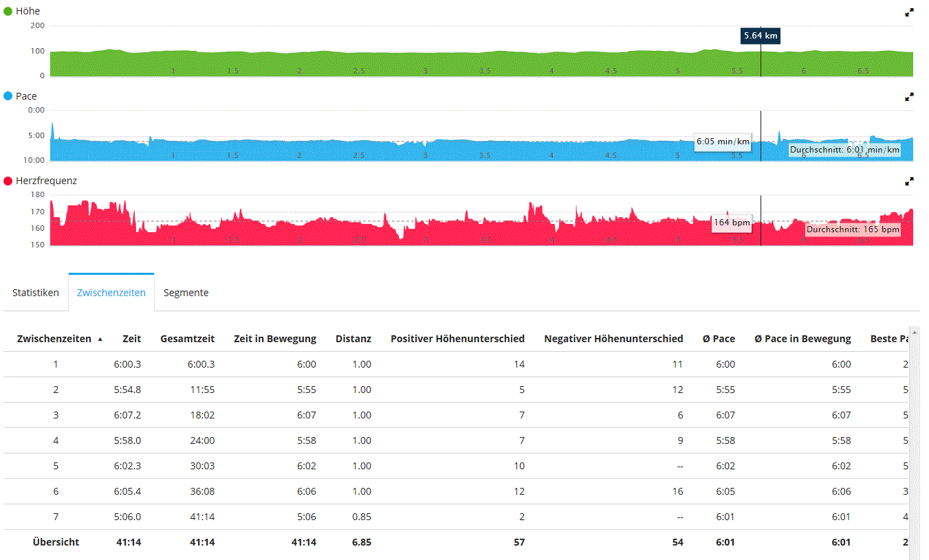
Task: Expand the Höhe chart to fullscreen
Action: (x=909, y=12)
